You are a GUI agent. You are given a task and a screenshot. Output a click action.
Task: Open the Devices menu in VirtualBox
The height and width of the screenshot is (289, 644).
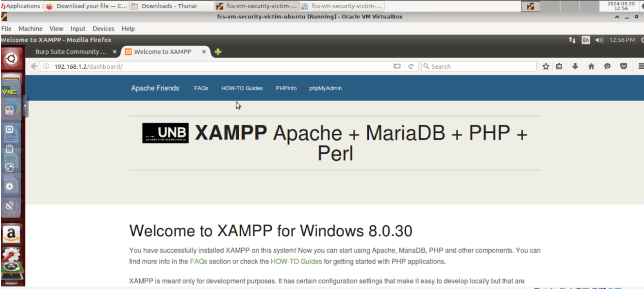pos(103,29)
